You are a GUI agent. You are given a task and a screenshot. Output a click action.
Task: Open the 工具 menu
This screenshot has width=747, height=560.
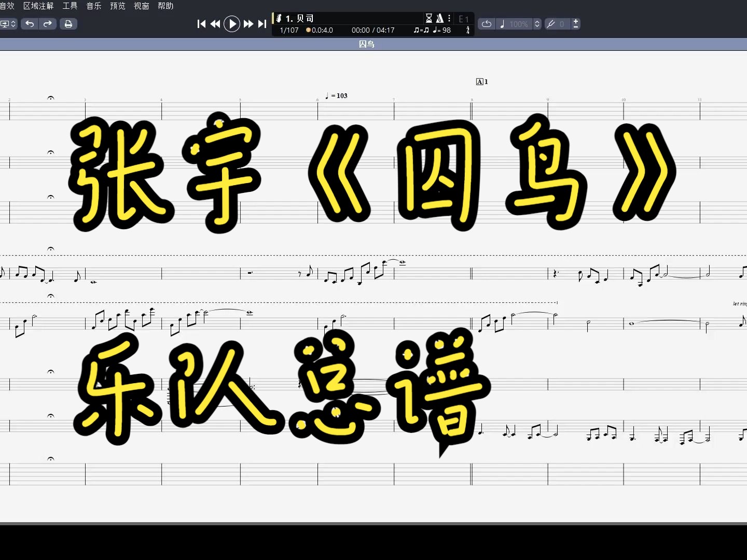70,6
